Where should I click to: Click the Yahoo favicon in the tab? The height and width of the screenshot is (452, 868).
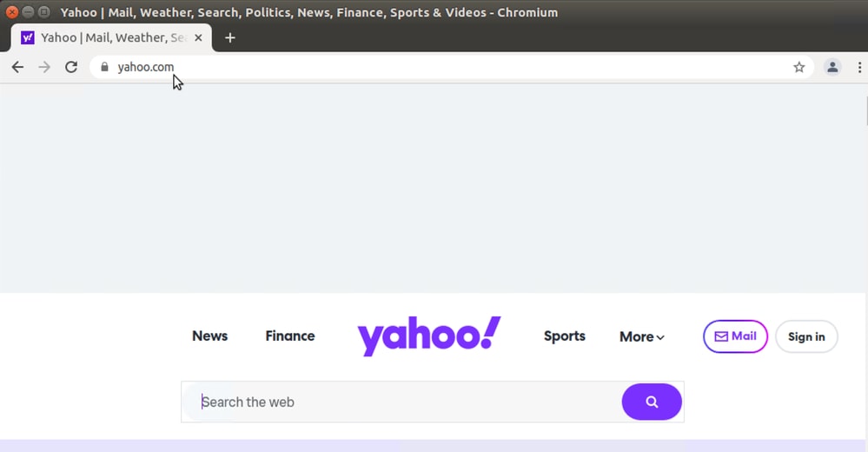coord(27,37)
